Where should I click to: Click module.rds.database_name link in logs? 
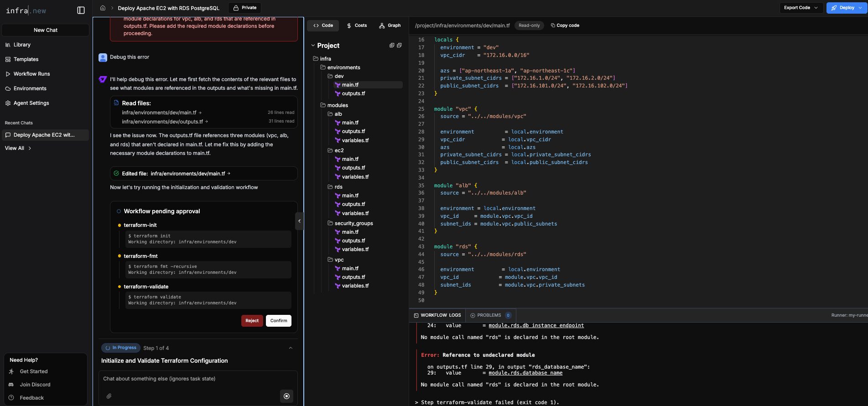point(525,373)
